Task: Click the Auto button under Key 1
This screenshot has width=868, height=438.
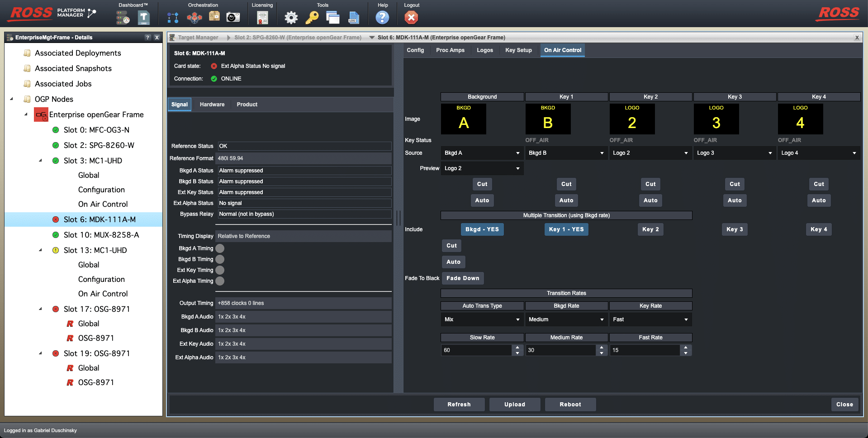Action: pyautogui.click(x=566, y=200)
